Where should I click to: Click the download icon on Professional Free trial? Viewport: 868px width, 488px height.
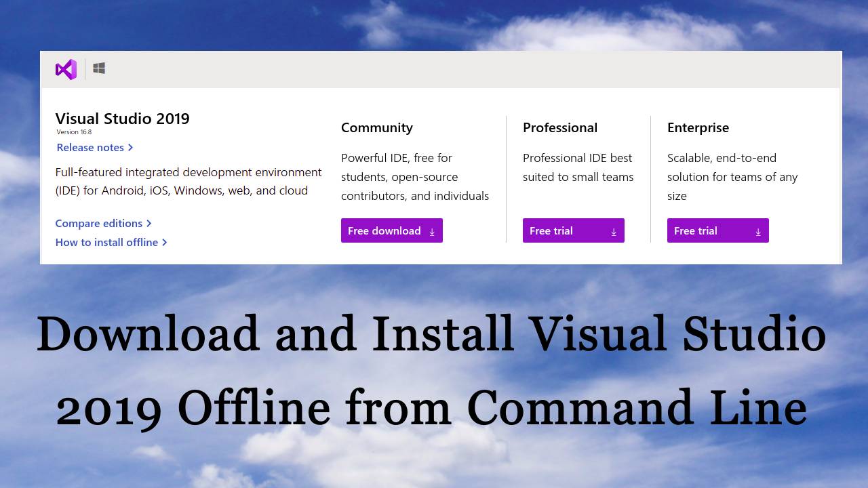point(614,231)
